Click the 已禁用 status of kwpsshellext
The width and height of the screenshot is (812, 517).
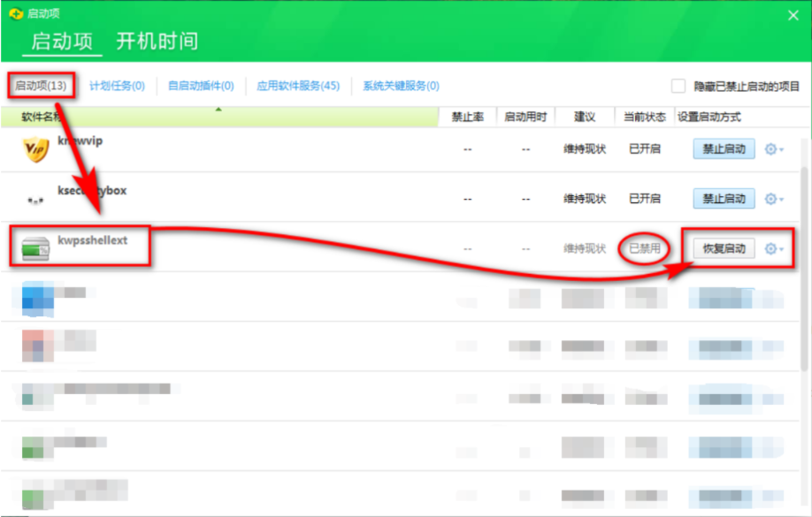[645, 248]
